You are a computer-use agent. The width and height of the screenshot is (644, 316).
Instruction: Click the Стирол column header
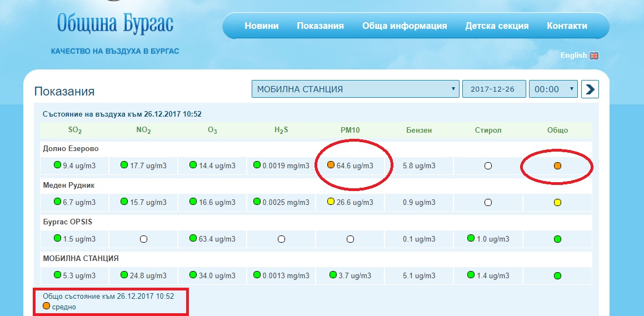click(488, 131)
